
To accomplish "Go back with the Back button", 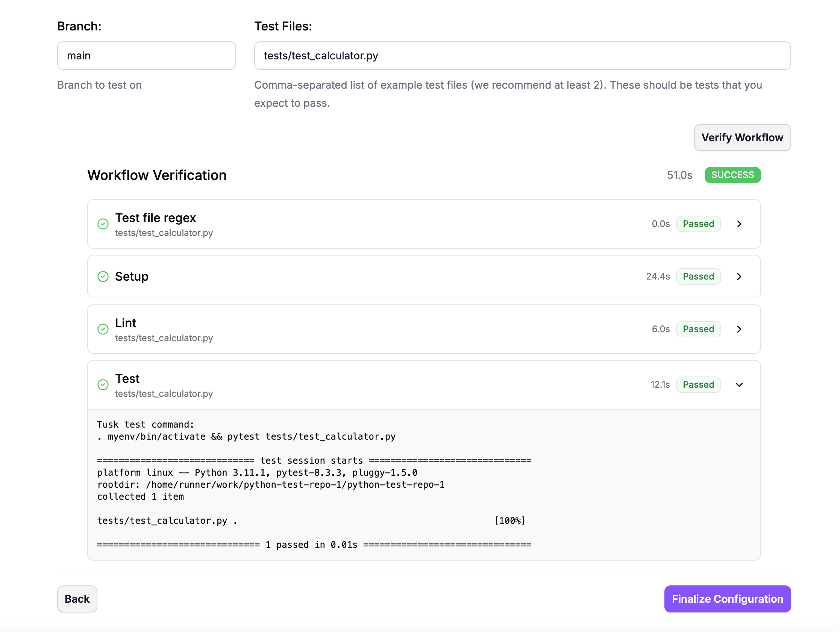I will 77,599.
